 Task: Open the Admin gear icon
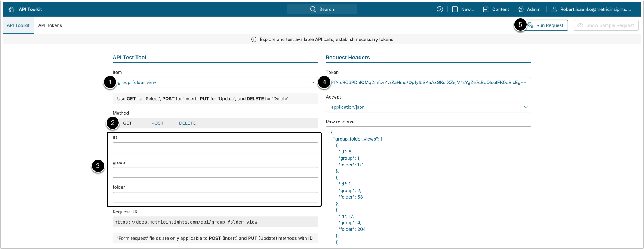(x=521, y=9)
